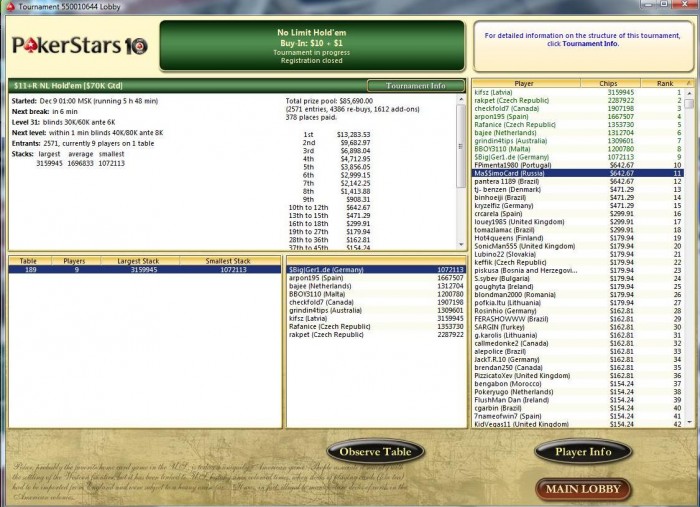Screen dimensions: 700x507
Task: Select kryzelfiz (Germany) row
Action: click(578, 206)
